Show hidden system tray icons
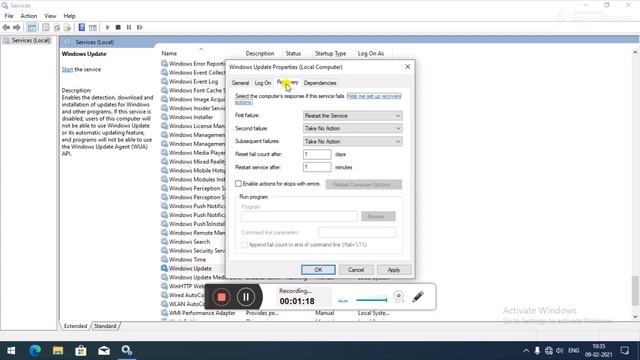Viewport: 640px width, 360px height. click(x=526, y=351)
